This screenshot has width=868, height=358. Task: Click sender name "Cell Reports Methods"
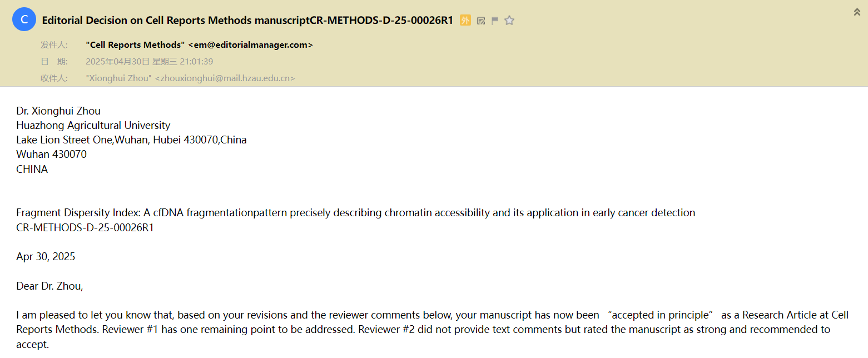pos(135,45)
